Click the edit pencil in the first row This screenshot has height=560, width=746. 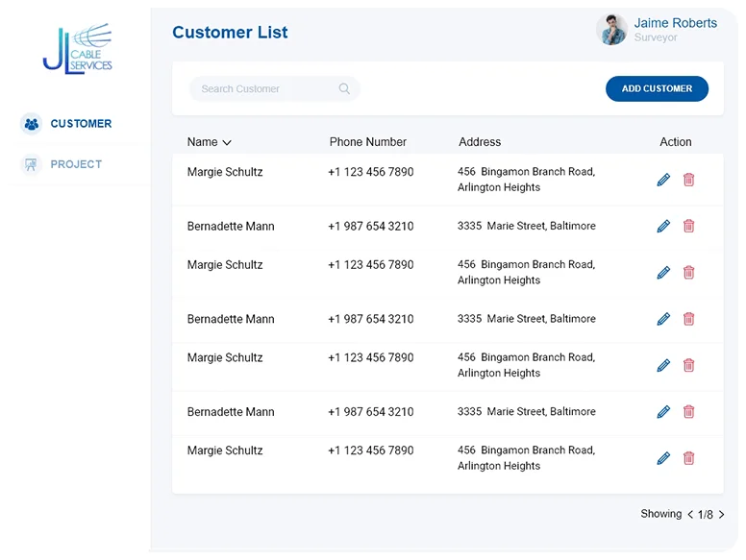pos(663,180)
